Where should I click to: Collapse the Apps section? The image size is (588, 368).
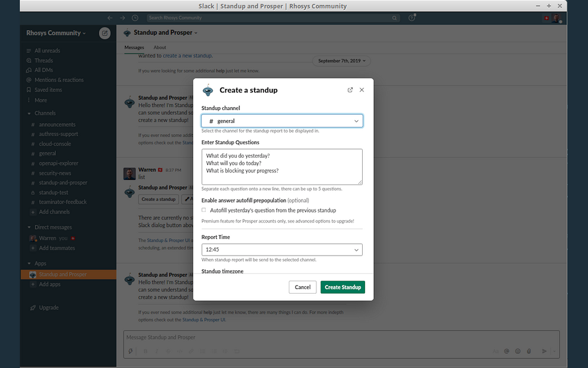[29, 264]
